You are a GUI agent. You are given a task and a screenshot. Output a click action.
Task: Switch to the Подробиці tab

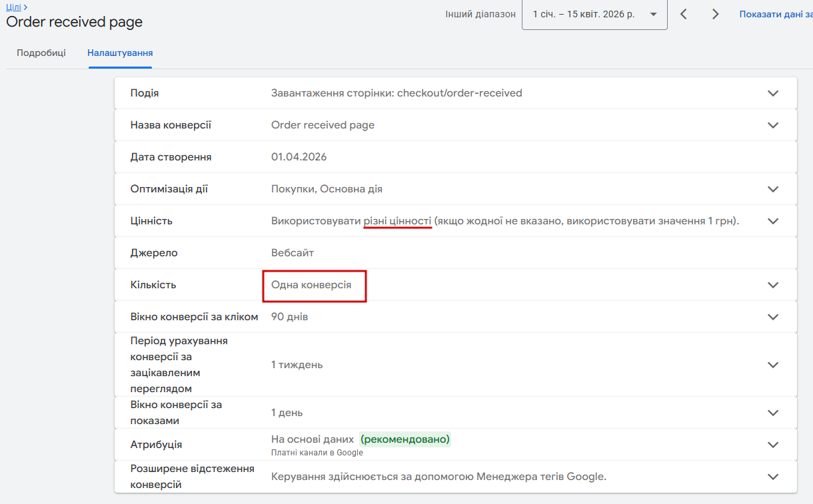(41, 53)
